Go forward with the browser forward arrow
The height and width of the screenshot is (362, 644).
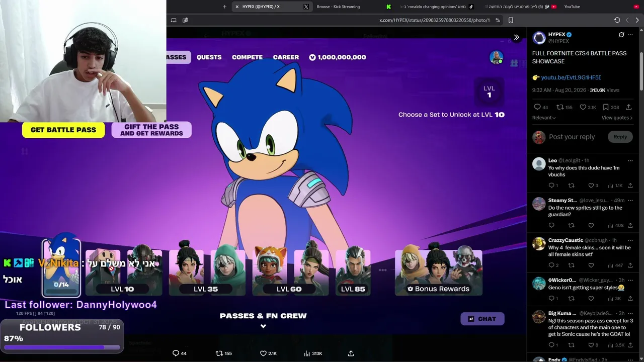pos(637,20)
